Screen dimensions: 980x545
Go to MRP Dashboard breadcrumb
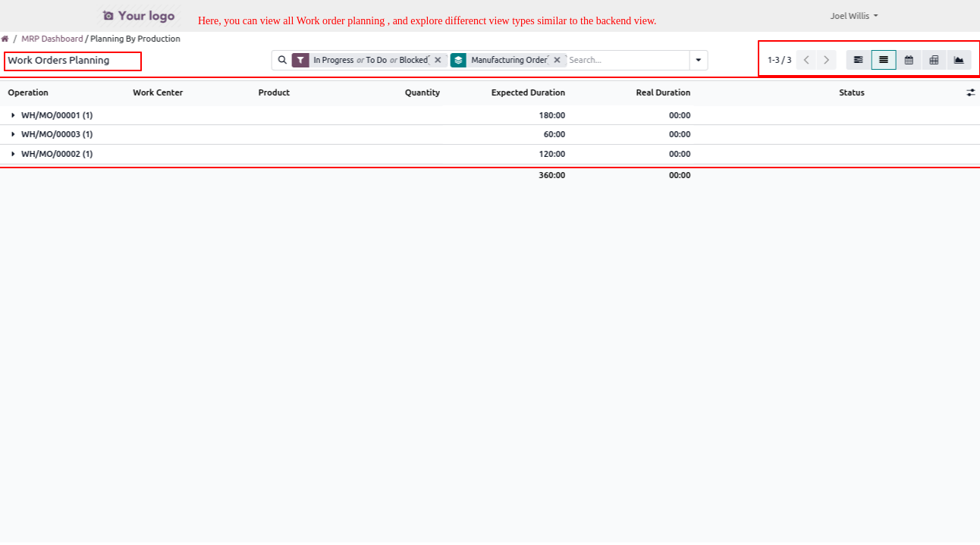coord(52,39)
